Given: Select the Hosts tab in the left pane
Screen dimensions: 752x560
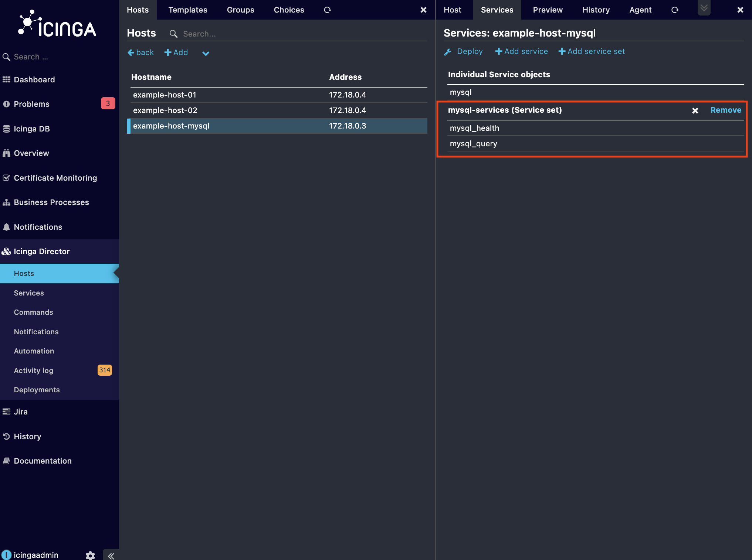Looking at the screenshot, I should [x=138, y=10].
